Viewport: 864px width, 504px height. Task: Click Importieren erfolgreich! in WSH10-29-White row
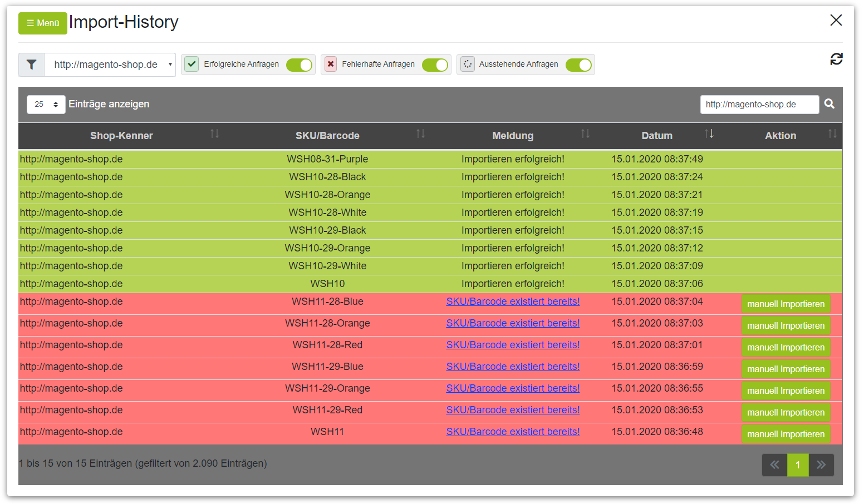pos(513,266)
